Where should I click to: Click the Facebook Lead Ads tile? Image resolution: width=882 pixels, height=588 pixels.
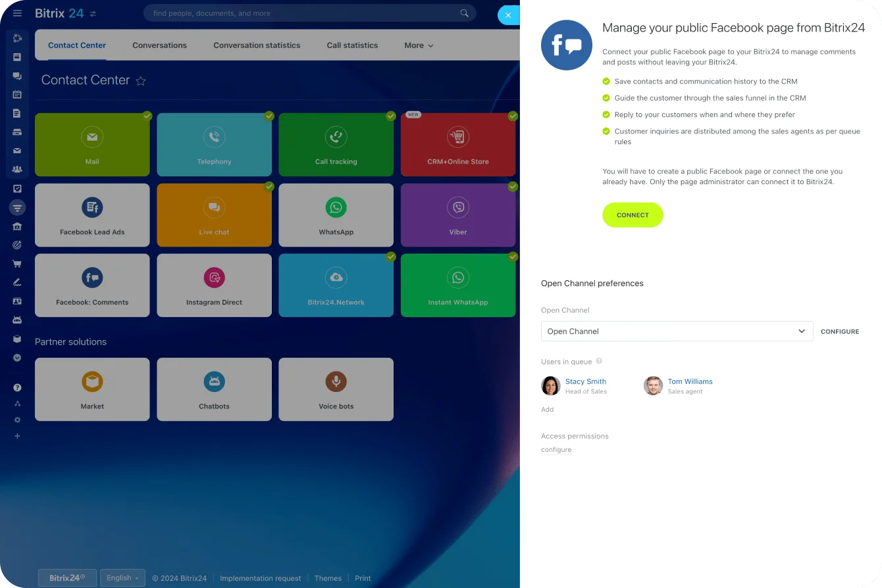click(x=92, y=215)
